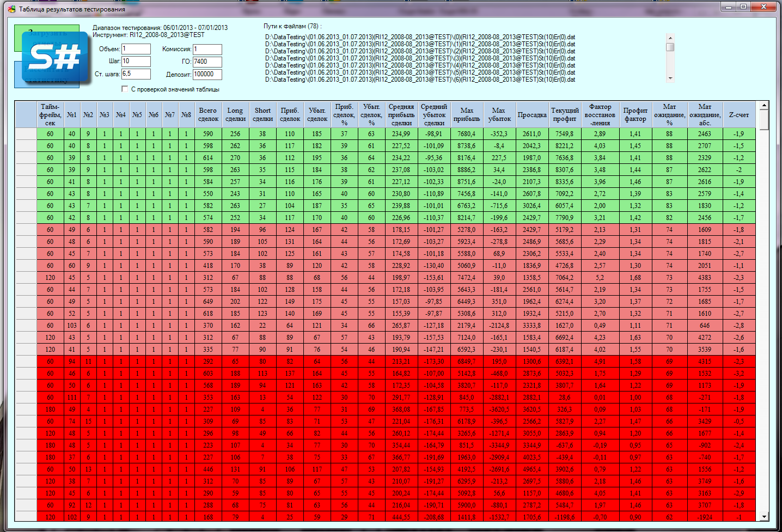Minimize the test results window
The height and width of the screenshot is (532, 782).
coord(728,7)
